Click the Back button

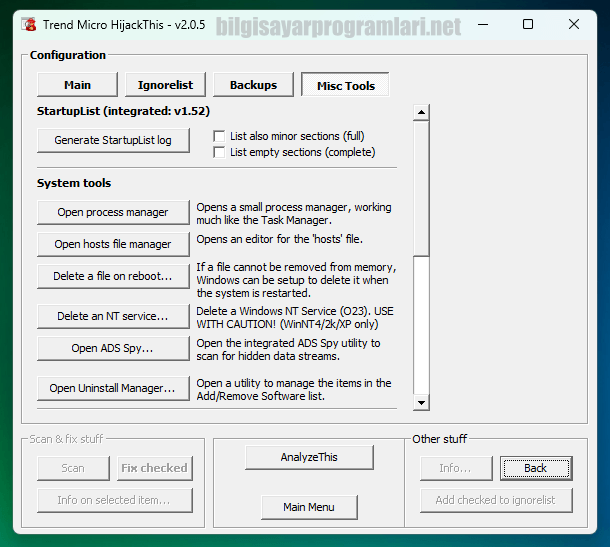click(x=536, y=468)
